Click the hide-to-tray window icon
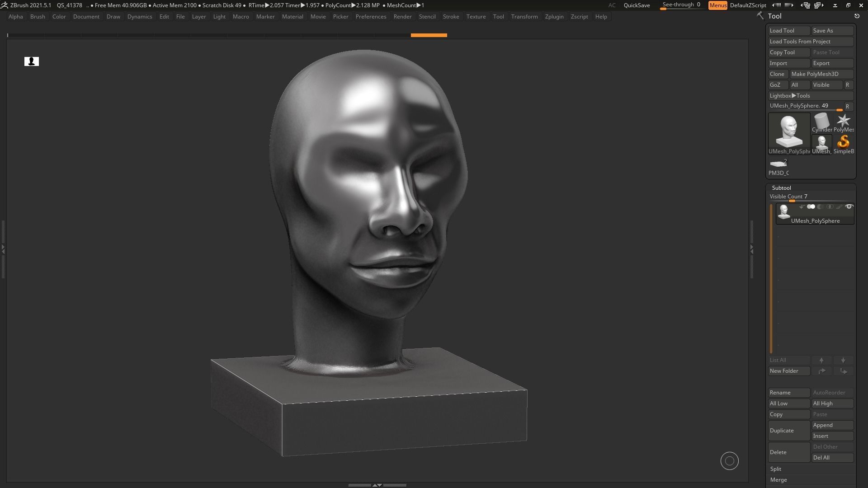The width and height of the screenshot is (868, 488). (x=835, y=5)
